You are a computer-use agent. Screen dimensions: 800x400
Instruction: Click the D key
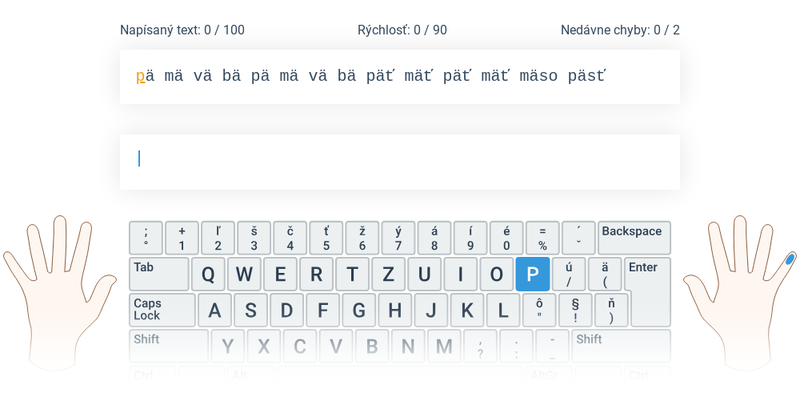[287, 310]
